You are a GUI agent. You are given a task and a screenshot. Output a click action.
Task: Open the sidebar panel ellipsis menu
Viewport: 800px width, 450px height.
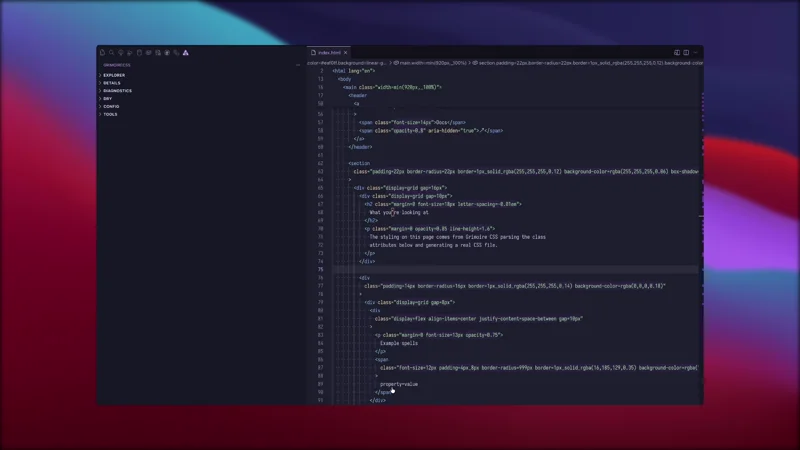298,65
